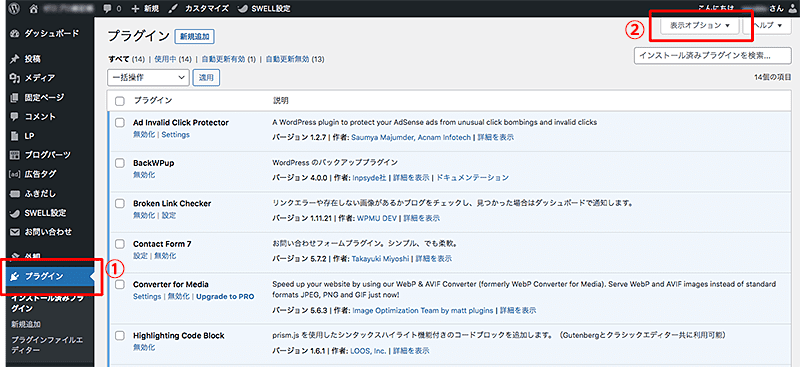View details for Highlighting Code Block

[411, 351]
